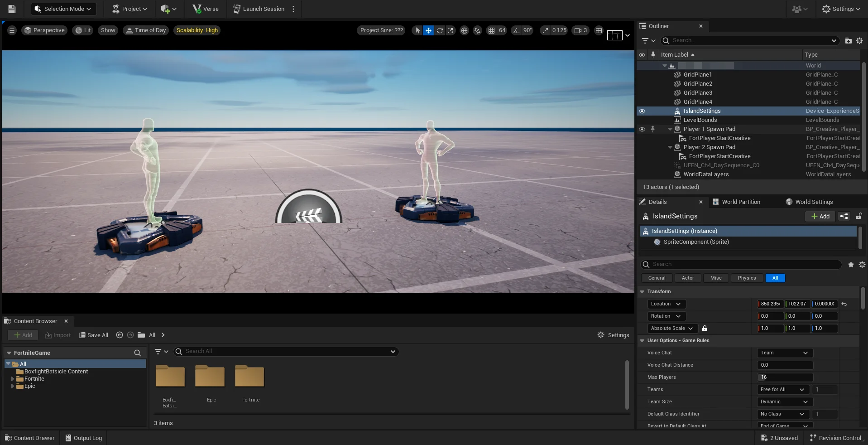Expand the Fortnite folder in tree
This screenshot has width=868, height=445.
click(x=13, y=379)
